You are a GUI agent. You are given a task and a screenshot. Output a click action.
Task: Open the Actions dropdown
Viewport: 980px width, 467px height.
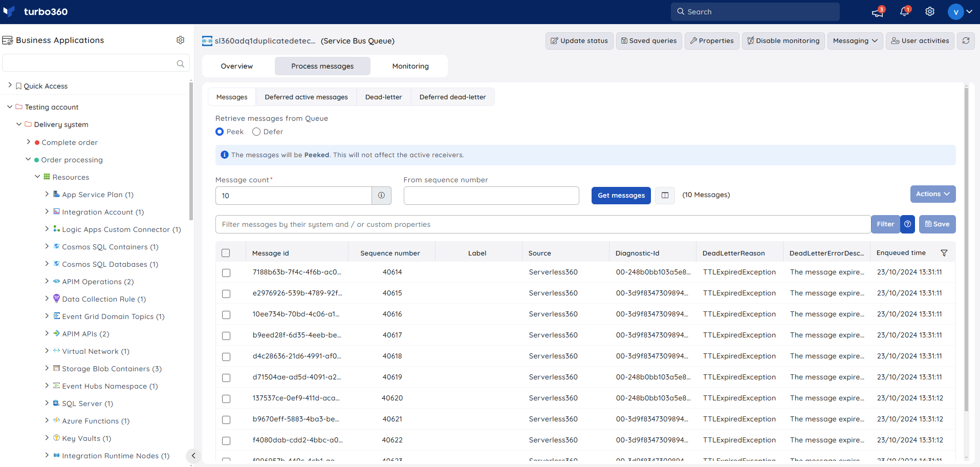click(x=932, y=194)
